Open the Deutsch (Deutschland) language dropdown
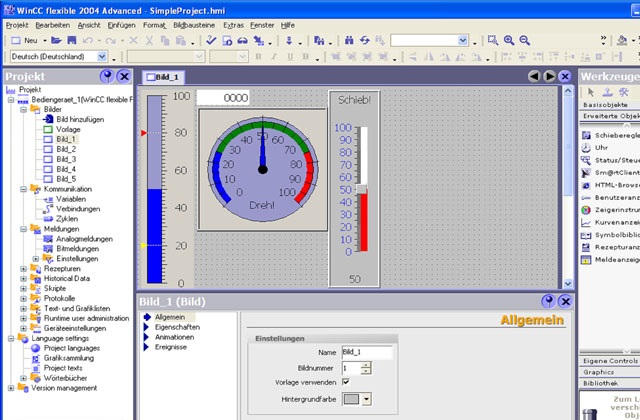Screen dimensions: 640x420 102,56
